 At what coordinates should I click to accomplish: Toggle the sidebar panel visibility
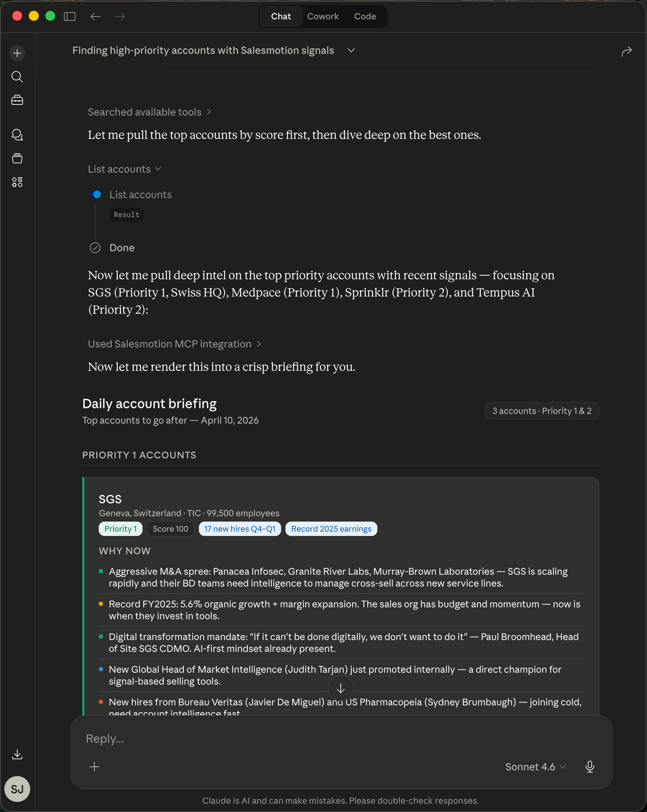click(x=70, y=17)
